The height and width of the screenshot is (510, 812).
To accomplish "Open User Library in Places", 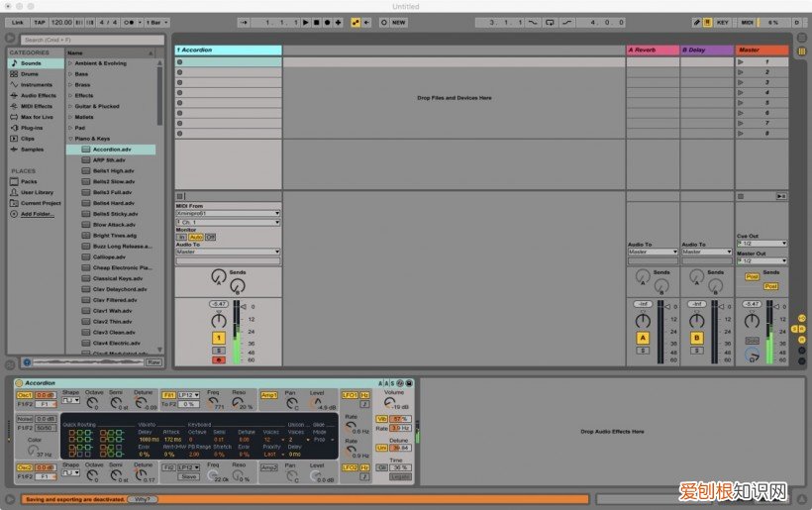I will (x=38, y=192).
